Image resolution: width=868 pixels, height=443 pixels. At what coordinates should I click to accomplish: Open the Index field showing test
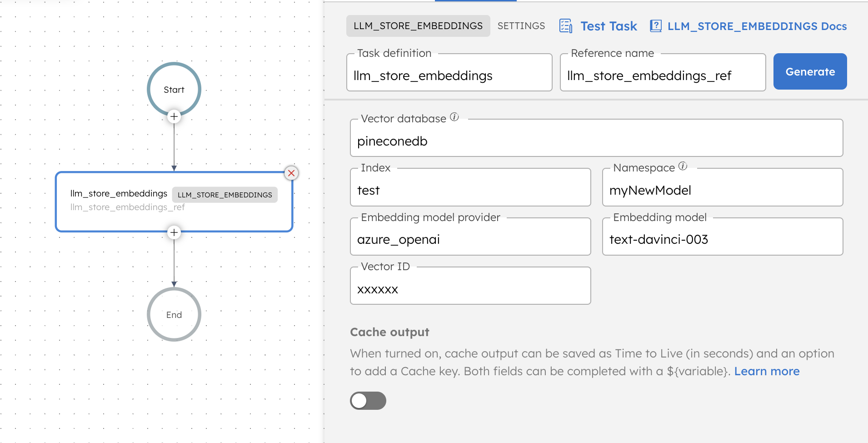(470, 187)
